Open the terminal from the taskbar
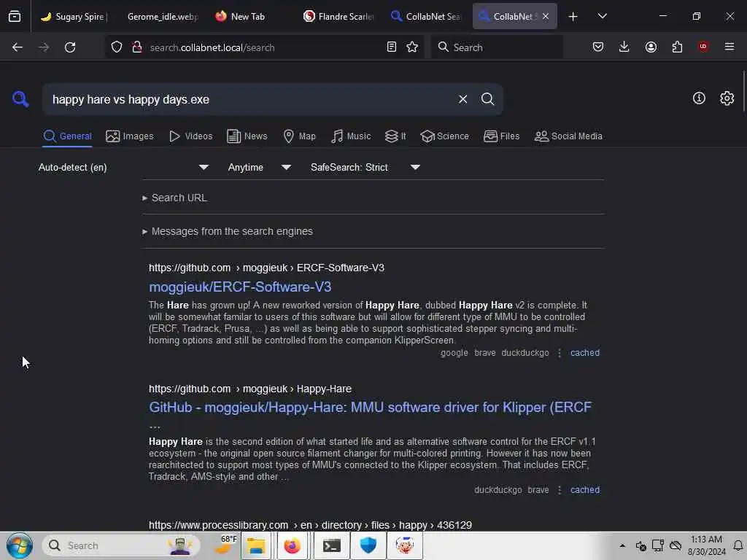The height and width of the screenshot is (560, 747). [x=332, y=545]
